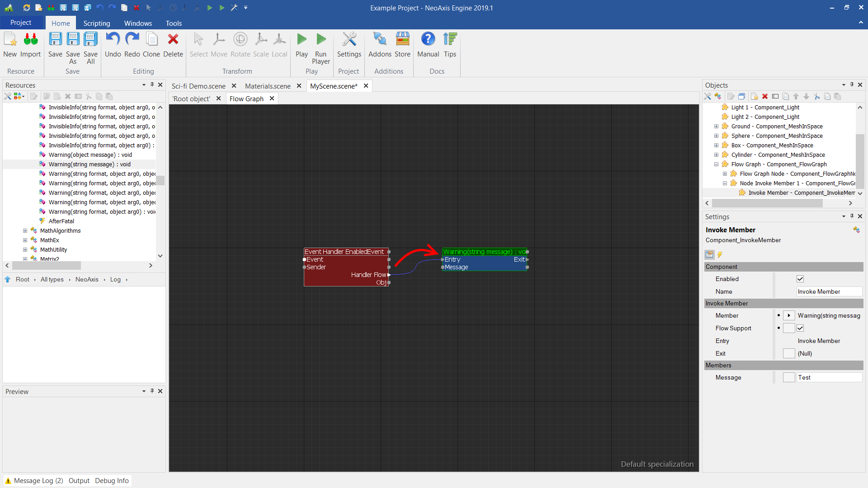Toggle the Enabled checkbox in Settings
The height and width of the screenshot is (488, 868).
(x=800, y=279)
